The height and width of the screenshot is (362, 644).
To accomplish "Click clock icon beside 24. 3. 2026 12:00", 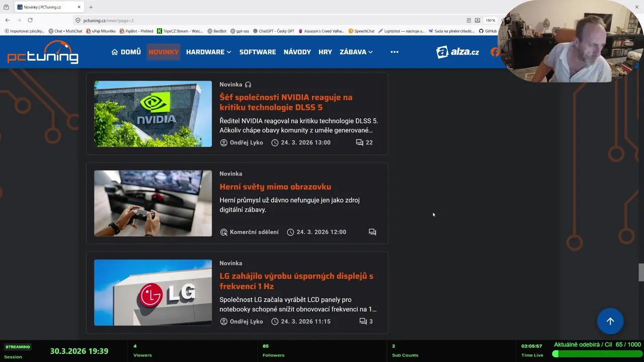I will [x=290, y=232].
